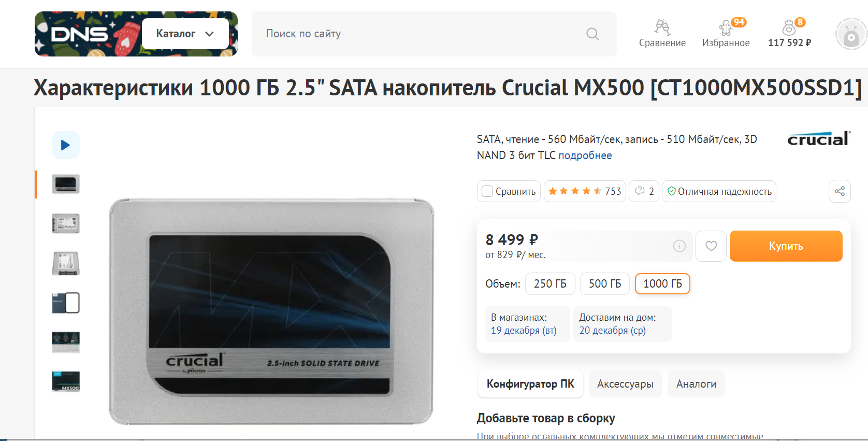Viewport: 868px width, 441px height.
Task: Select the 500 ГБ capacity option
Action: (x=604, y=284)
